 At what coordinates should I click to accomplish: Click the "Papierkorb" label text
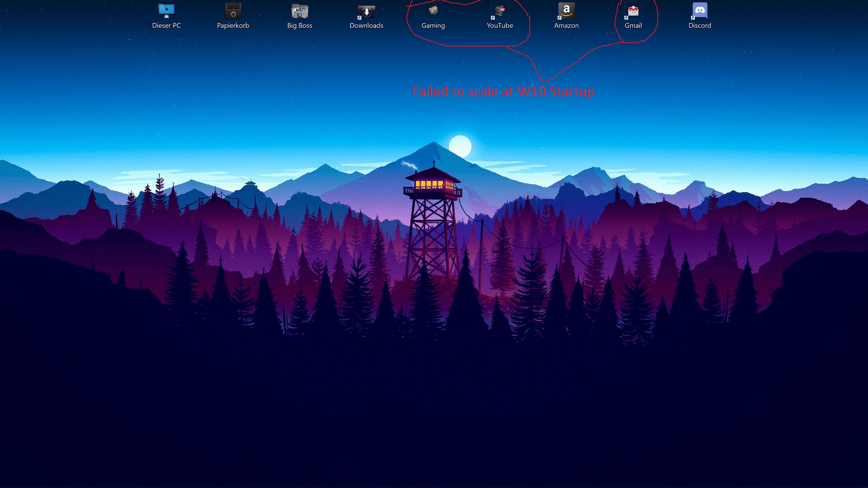click(233, 25)
